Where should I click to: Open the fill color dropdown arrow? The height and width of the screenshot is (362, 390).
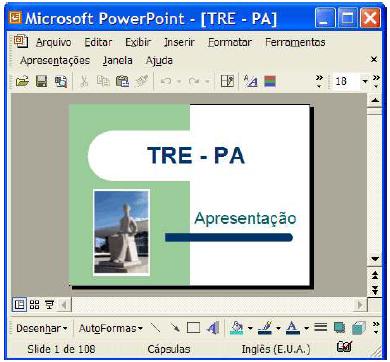pyautogui.click(x=250, y=329)
